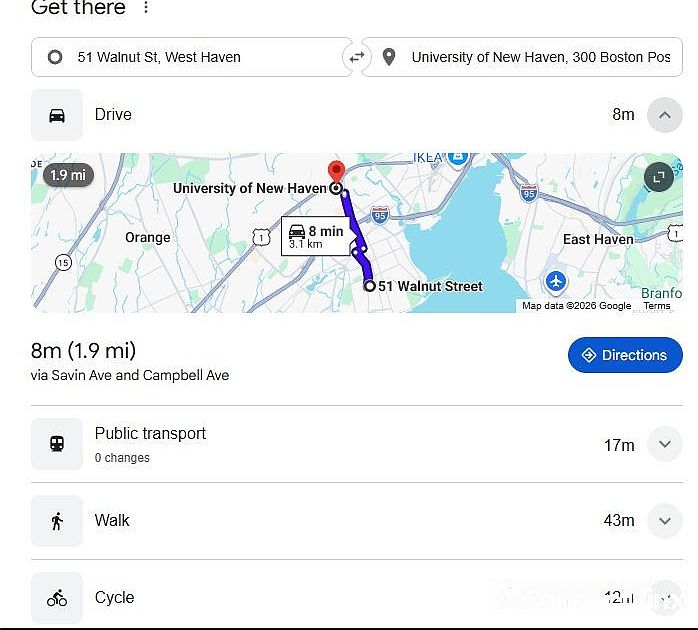Swap origin and destination with the arrows icon
Viewport: 698px width, 630px height.
click(357, 57)
